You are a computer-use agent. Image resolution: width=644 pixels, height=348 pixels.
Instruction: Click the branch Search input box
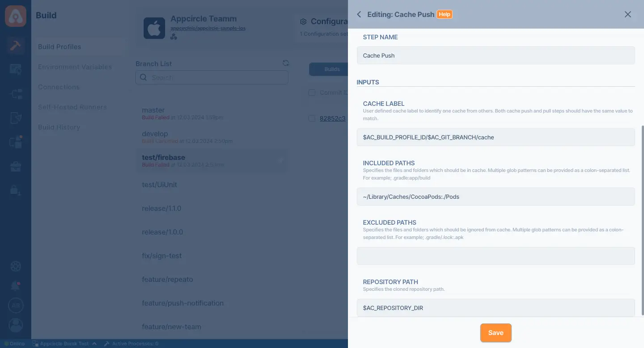pos(212,77)
